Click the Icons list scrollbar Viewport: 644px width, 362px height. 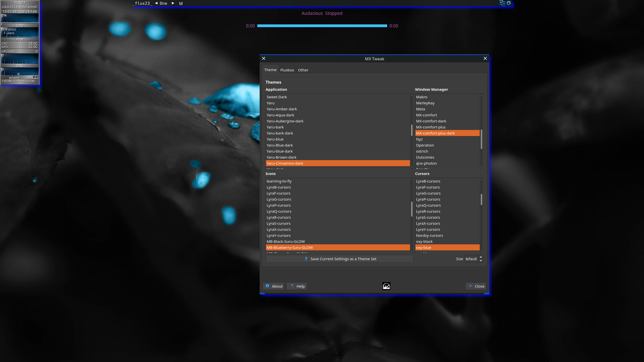(412, 209)
